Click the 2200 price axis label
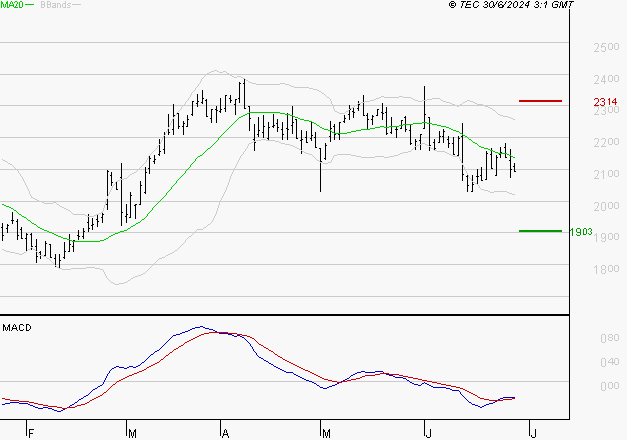The width and height of the screenshot is (627, 440). tap(606, 142)
